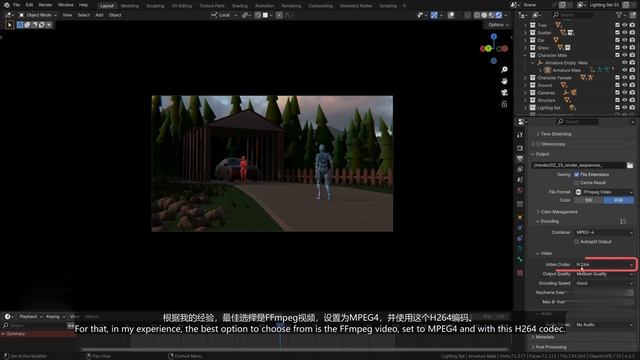Image resolution: width=640 pixels, height=360 pixels.
Task: Hide the Tree collection in viewport
Action: (624, 25)
